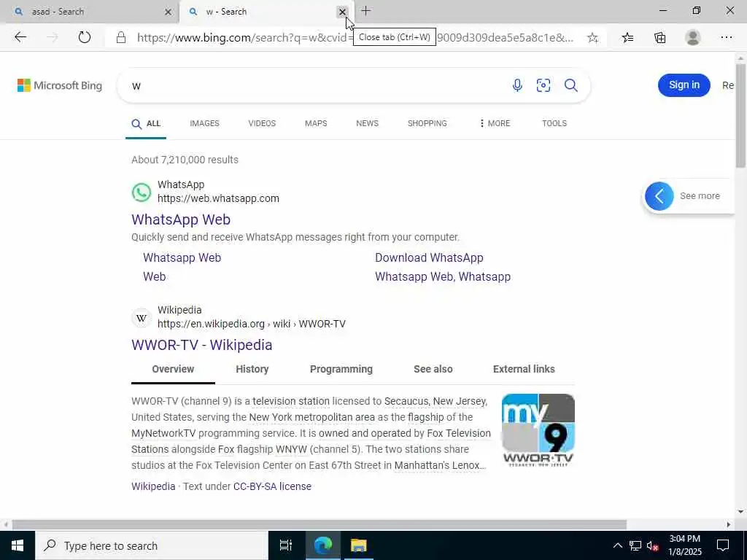Viewport: 747px width, 560px height.
Task: Select the Programming tab of WWOR-TV result
Action: click(x=341, y=369)
